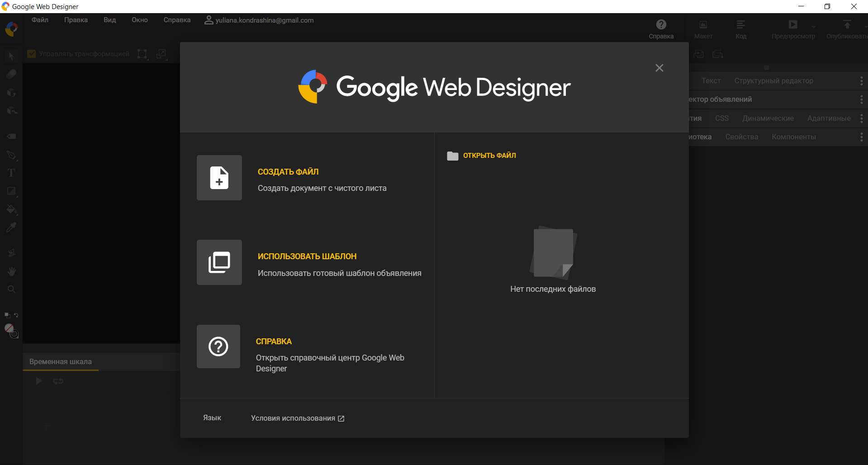Toggle the transform control checkbox
Viewport: 868px width, 465px height.
[32, 54]
